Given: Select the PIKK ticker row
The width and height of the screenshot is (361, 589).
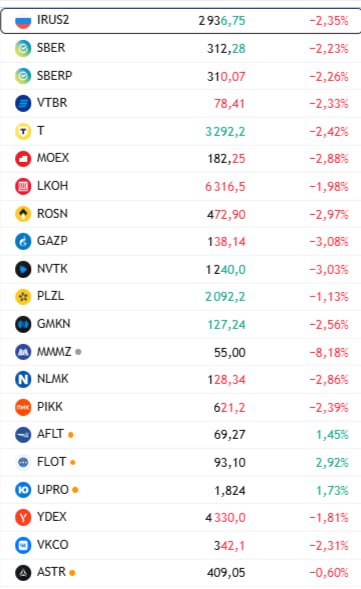Looking at the screenshot, I should tap(180, 407).
